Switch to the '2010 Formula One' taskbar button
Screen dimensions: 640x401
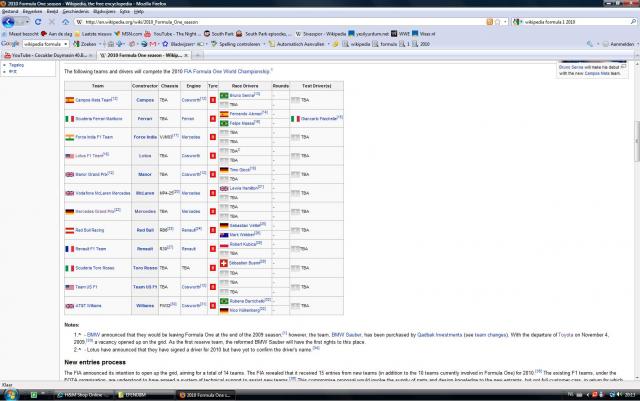tap(205, 395)
